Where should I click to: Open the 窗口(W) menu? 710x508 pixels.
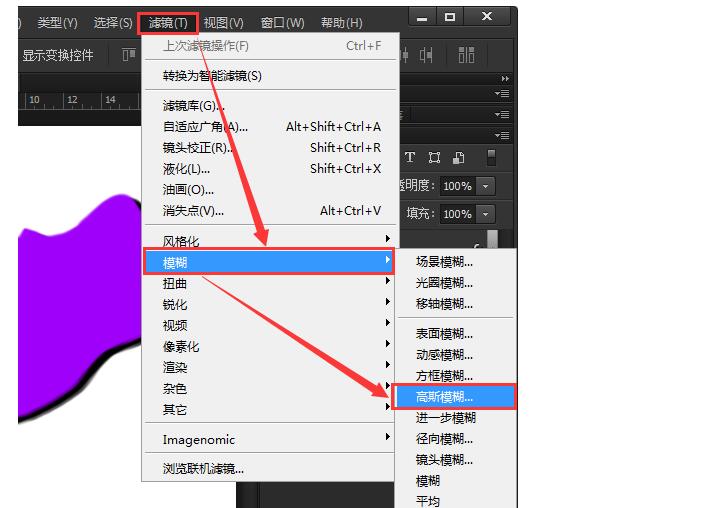tap(283, 23)
